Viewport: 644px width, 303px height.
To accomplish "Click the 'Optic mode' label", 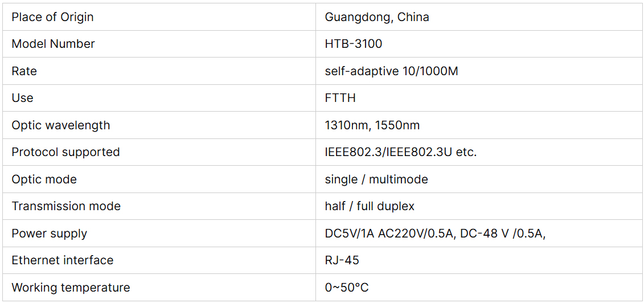I will click(x=44, y=179).
